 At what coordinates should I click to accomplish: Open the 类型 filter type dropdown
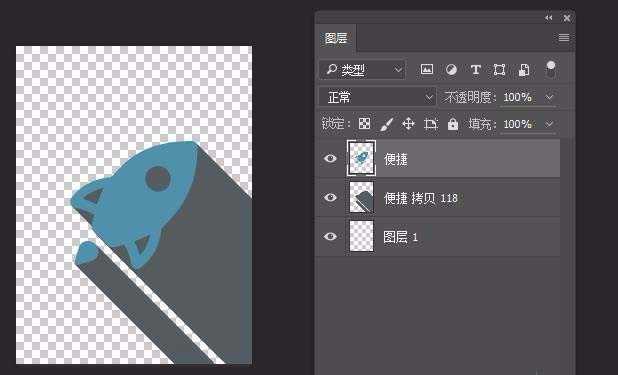[362, 70]
